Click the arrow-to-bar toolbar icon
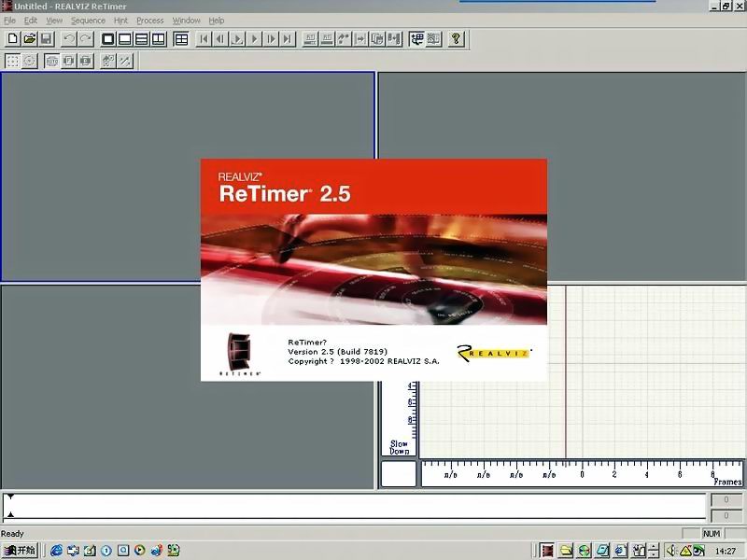This screenshot has width=747, height=560. coord(360,38)
